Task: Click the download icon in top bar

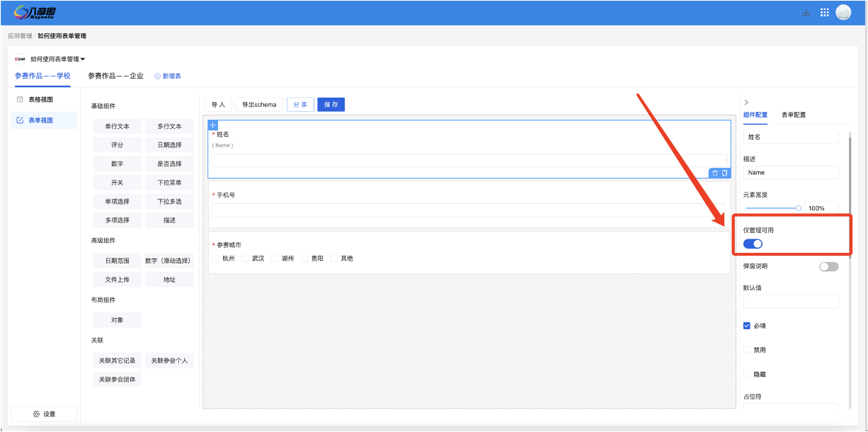Action: 806,12
